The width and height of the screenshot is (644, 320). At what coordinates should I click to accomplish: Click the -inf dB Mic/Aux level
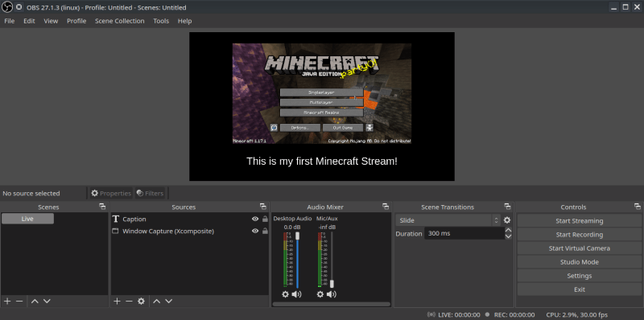coord(327,227)
